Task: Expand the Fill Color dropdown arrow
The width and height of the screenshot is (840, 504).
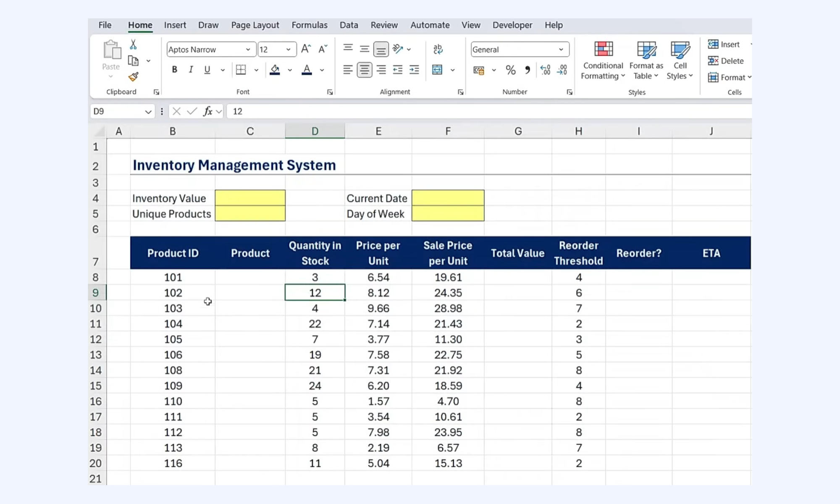Action: click(x=290, y=70)
